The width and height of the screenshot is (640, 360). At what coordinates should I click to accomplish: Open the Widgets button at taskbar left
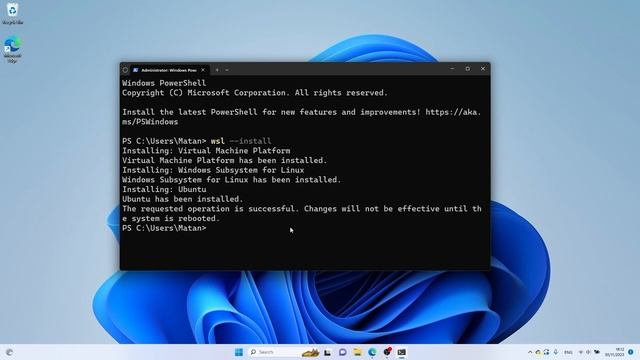(9, 352)
